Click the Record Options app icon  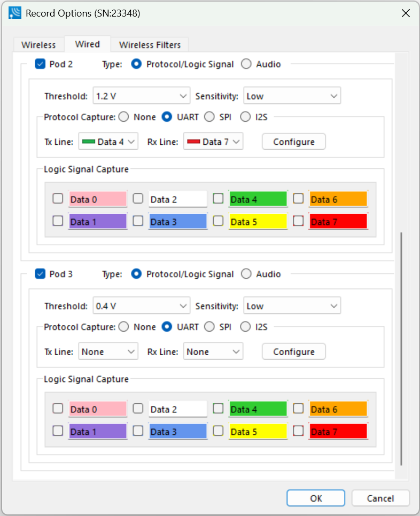(15, 13)
